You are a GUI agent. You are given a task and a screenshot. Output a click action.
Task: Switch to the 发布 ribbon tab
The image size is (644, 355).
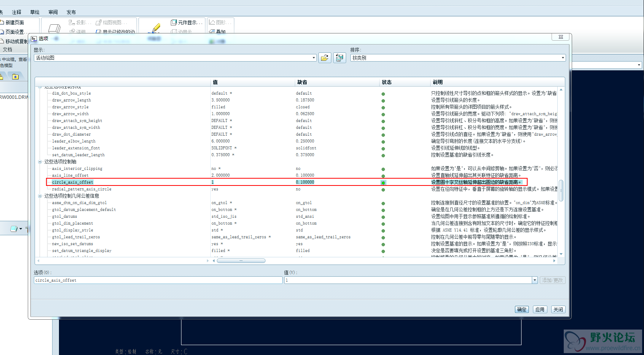[x=71, y=12]
